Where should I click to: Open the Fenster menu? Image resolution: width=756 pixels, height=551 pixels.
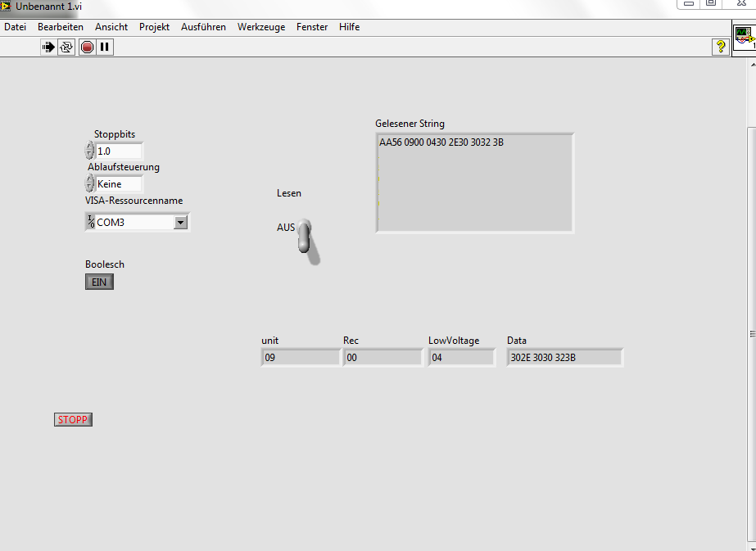[312, 27]
